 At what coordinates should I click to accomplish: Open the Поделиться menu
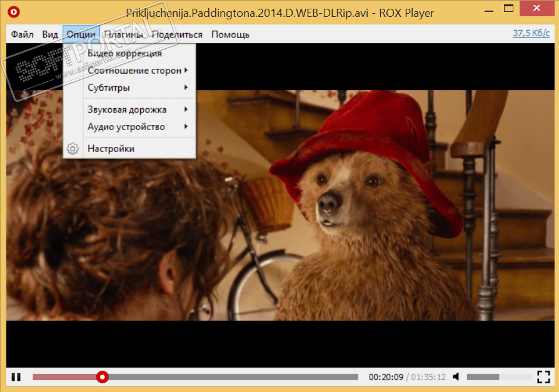[x=177, y=34]
